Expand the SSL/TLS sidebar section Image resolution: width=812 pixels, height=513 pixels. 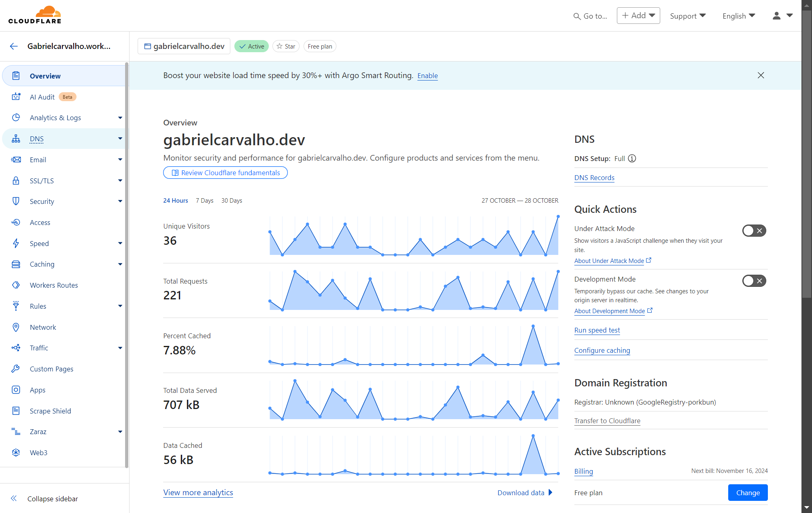pyautogui.click(x=120, y=180)
